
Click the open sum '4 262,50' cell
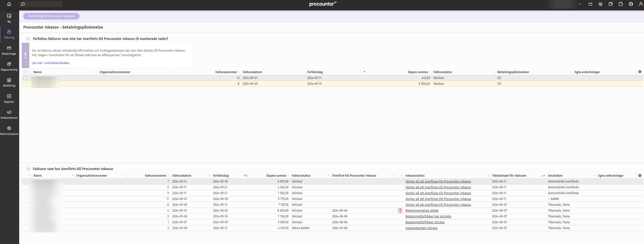[x=283, y=187]
